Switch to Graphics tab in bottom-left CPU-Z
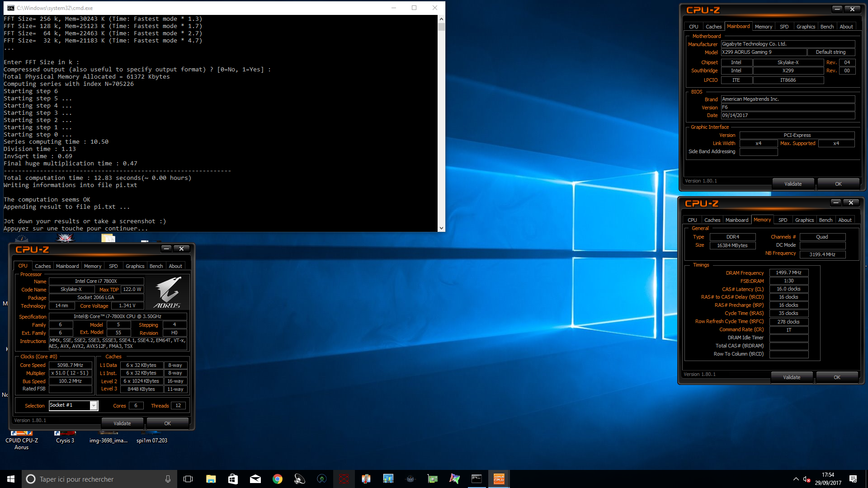868x488 pixels. (x=135, y=266)
